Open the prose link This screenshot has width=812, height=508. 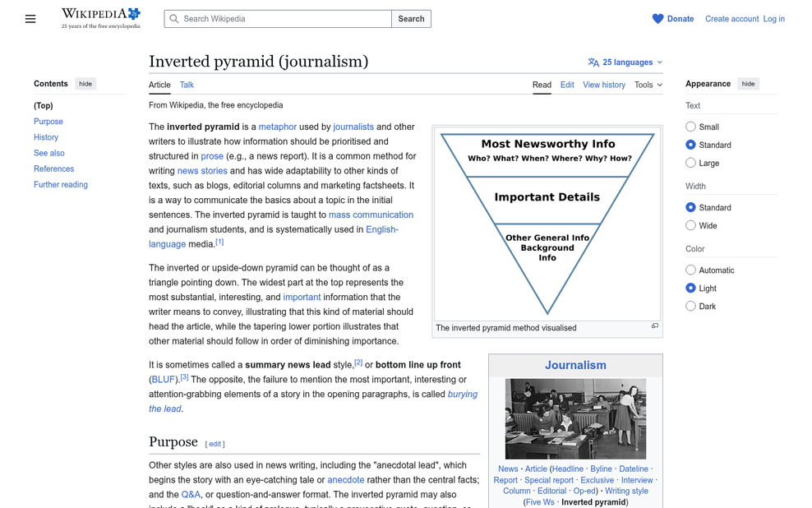(212, 156)
